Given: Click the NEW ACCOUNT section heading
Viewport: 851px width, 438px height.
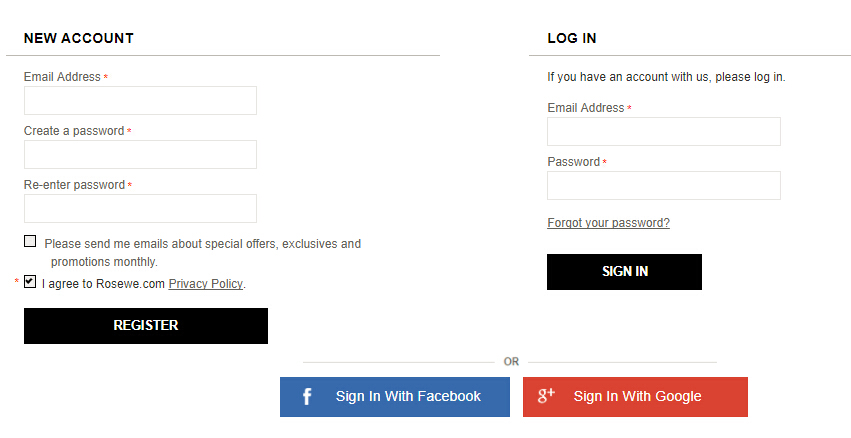Looking at the screenshot, I should pos(79,38).
